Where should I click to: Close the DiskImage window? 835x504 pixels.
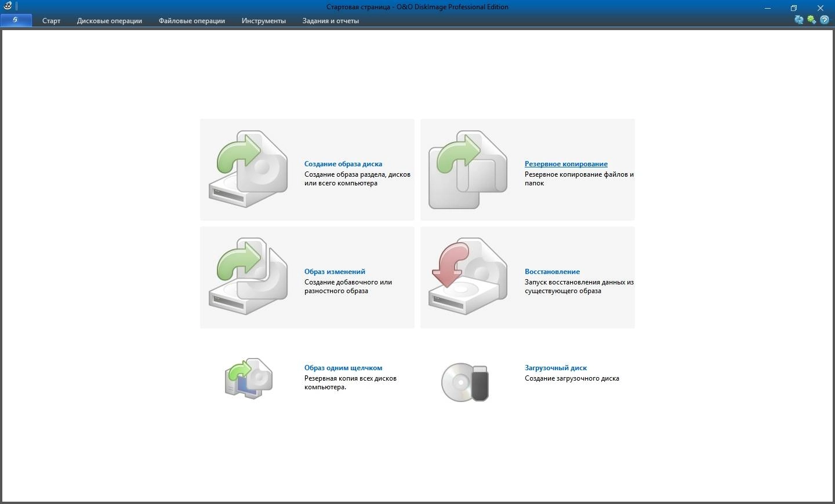click(x=821, y=8)
